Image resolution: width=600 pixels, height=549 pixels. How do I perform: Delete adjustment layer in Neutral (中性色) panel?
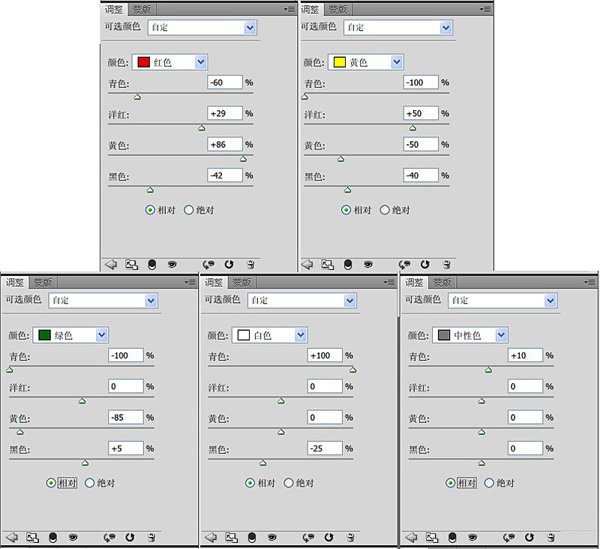[551, 538]
